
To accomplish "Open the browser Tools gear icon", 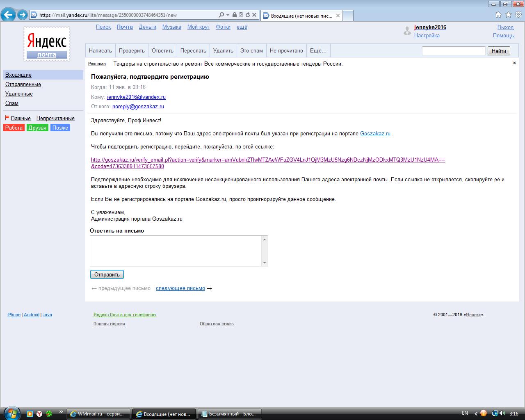I will coord(519,15).
